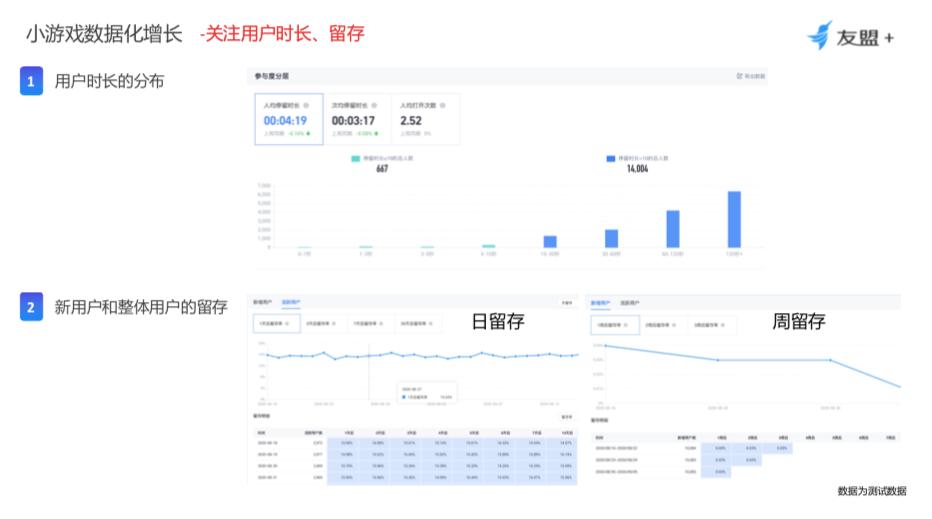Click first data point on 周留存 line chart

(x=605, y=345)
